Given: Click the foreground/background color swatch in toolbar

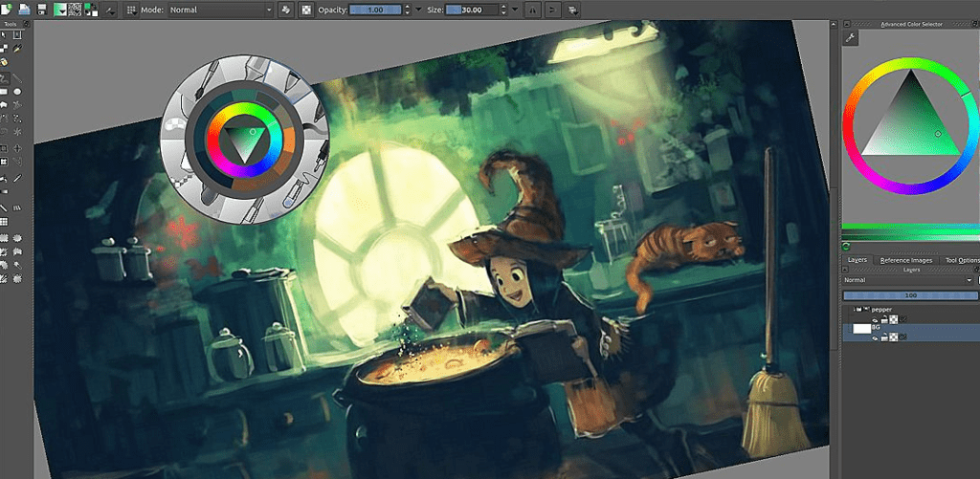Looking at the screenshot, I should [x=91, y=10].
